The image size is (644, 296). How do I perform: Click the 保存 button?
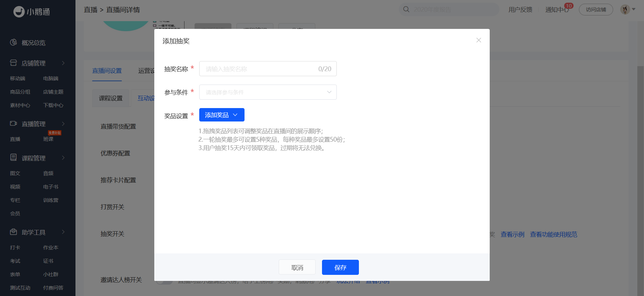340,267
